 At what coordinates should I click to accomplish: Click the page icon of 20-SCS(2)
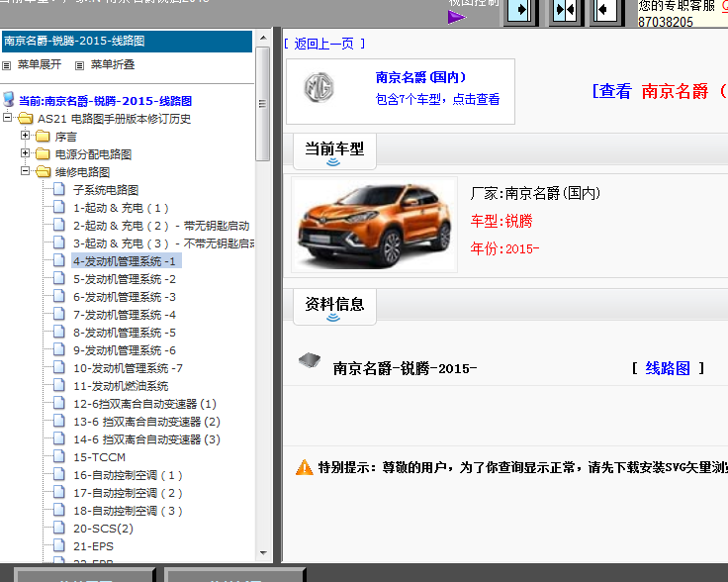59,528
